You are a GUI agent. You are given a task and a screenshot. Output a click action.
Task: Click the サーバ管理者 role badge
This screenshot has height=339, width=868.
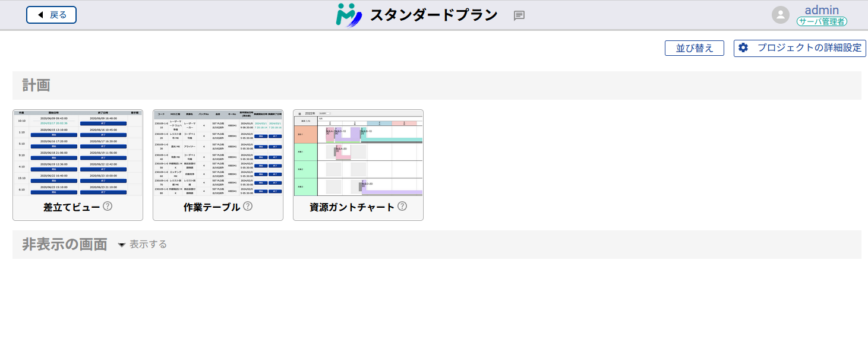pos(822,21)
